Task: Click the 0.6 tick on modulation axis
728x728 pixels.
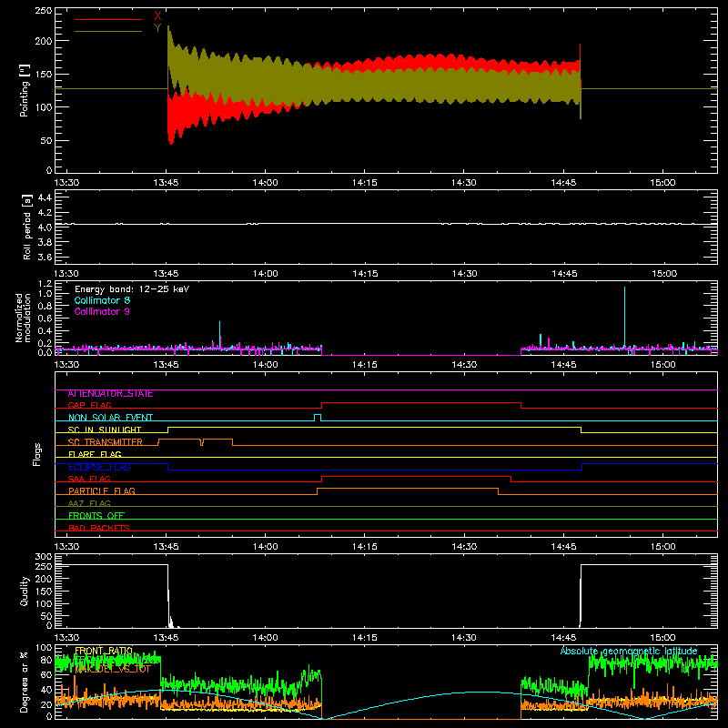Action: 45,318
